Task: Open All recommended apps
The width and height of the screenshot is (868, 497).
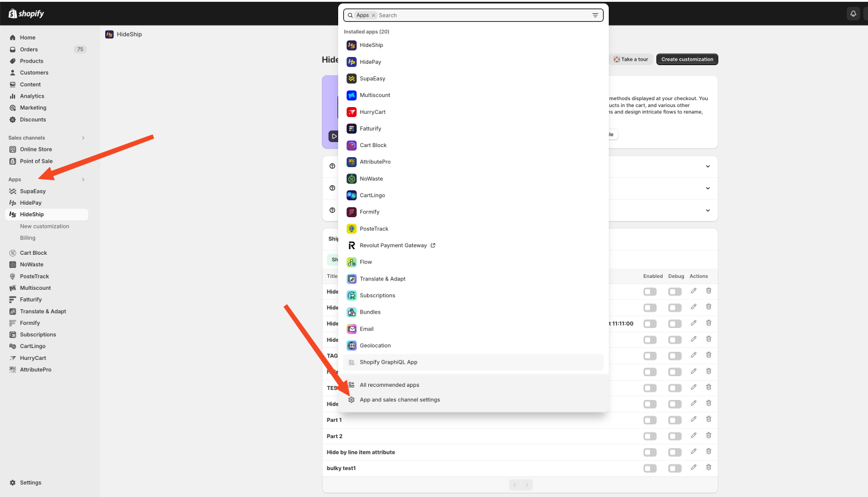Action: (x=473, y=385)
